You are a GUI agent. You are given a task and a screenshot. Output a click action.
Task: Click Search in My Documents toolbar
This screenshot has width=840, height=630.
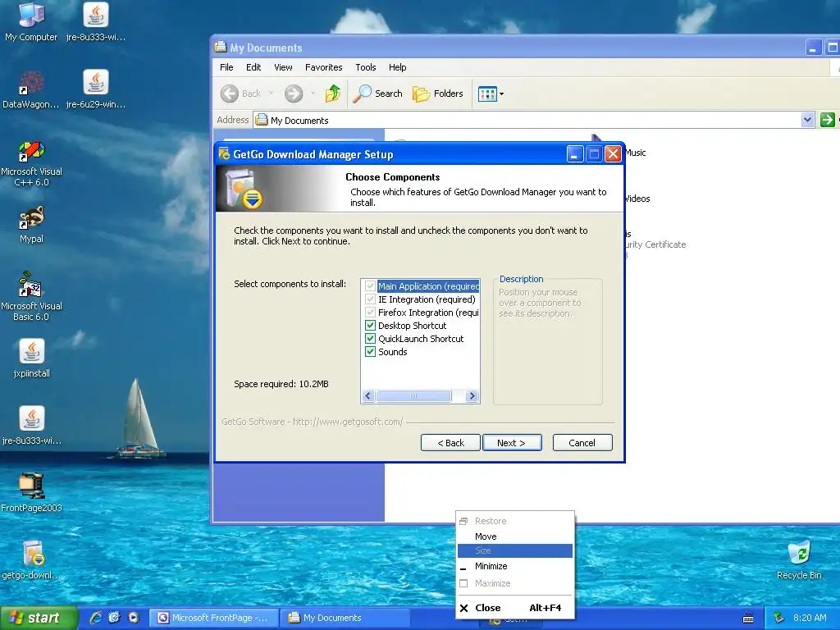click(x=377, y=94)
